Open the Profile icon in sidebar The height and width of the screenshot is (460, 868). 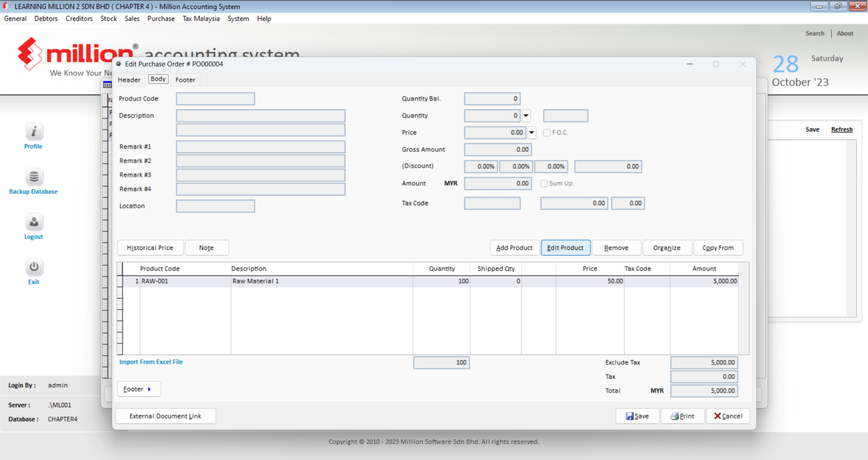[x=34, y=132]
